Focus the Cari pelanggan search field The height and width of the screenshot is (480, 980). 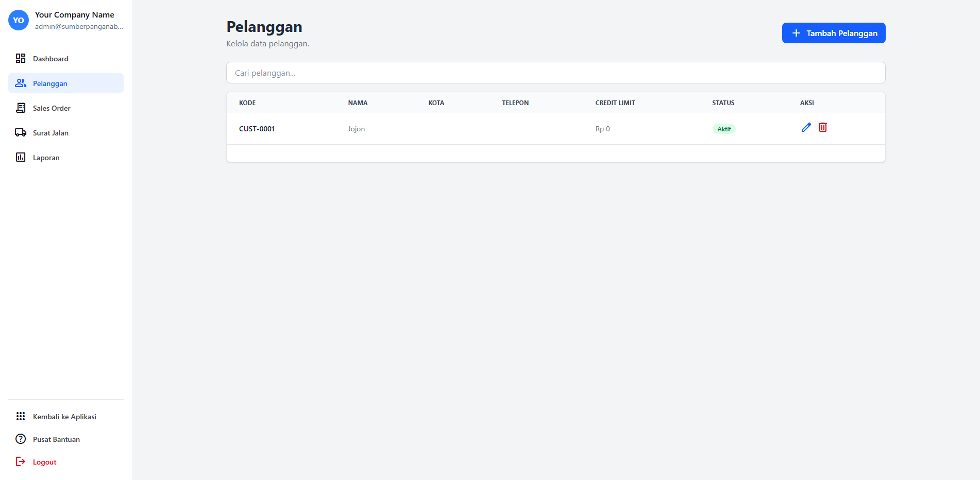click(x=555, y=73)
